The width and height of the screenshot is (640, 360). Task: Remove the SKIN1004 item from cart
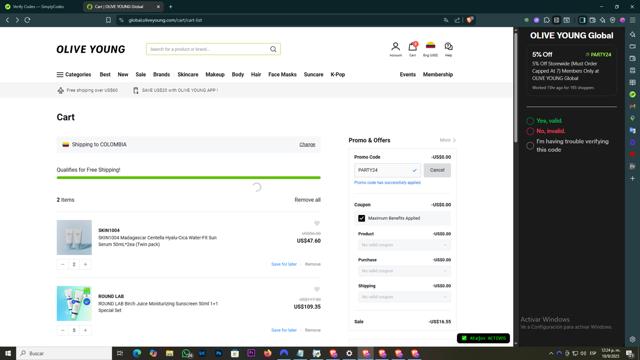coord(313,264)
